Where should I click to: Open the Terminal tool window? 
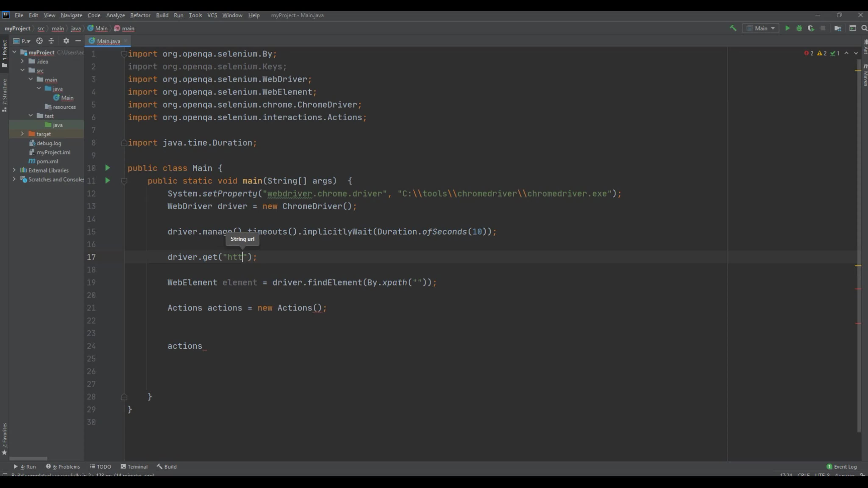(134, 466)
